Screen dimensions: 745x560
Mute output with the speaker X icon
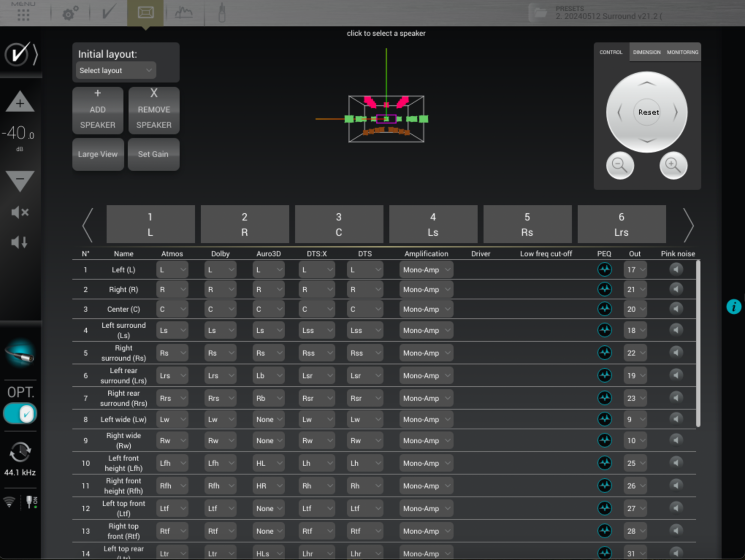(x=20, y=212)
